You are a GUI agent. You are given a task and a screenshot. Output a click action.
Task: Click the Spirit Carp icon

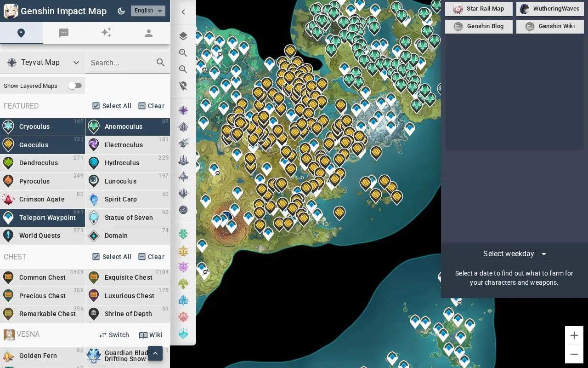pyautogui.click(x=94, y=199)
